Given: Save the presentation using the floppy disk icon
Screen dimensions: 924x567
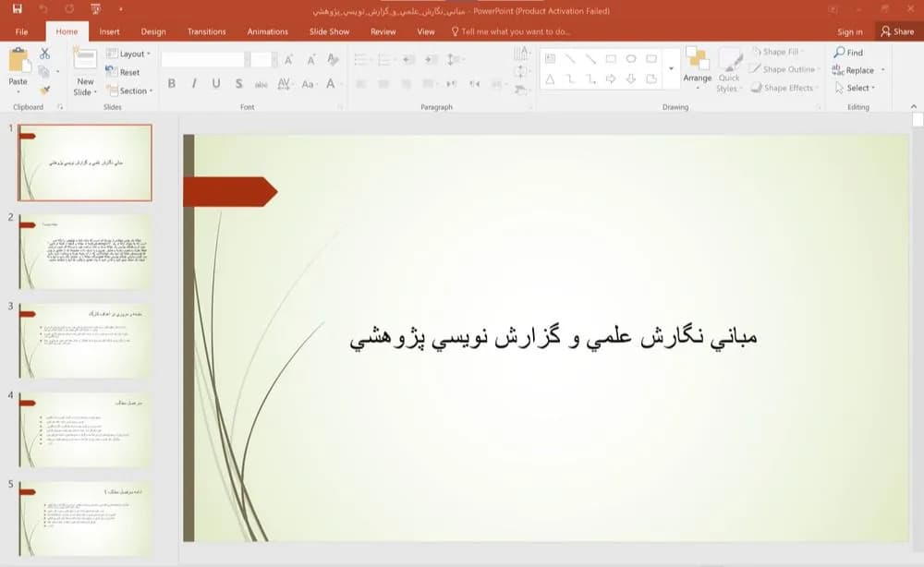Looking at the screenshot, I should point(17,9).
